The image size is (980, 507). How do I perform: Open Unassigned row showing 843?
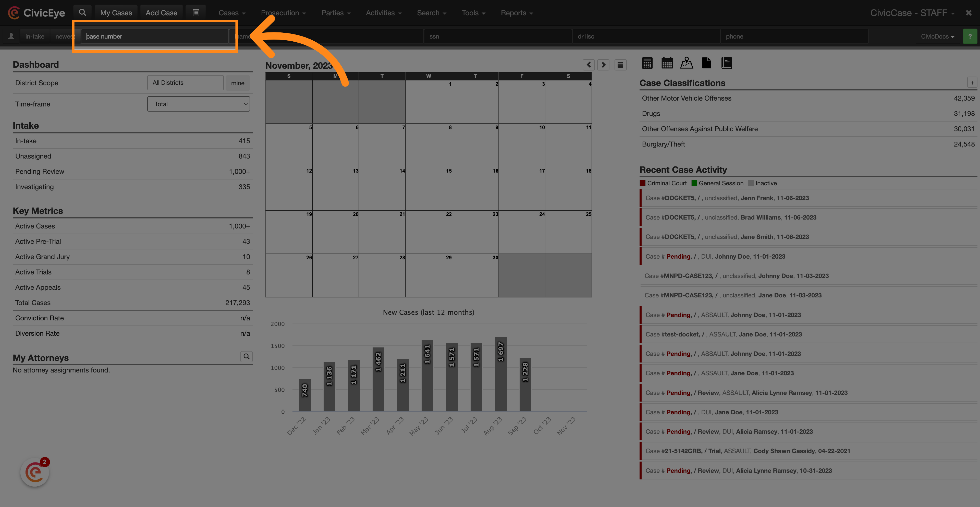[x=132, y=156]
